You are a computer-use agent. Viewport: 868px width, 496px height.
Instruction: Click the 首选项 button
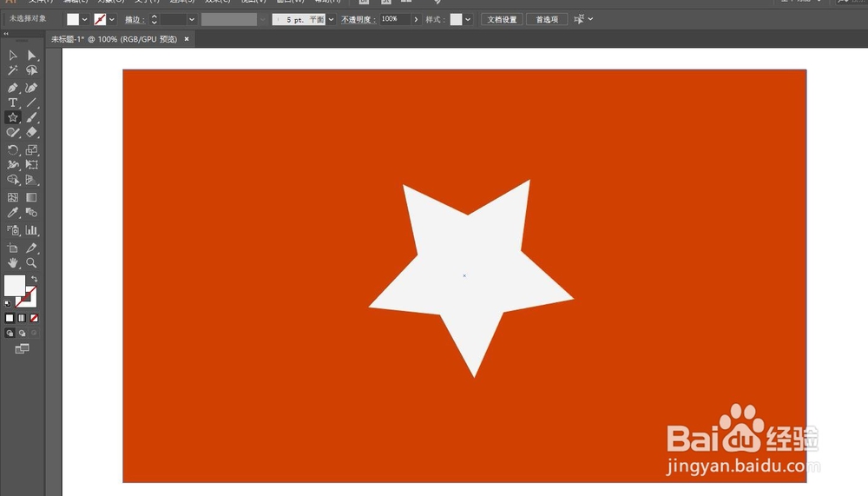[x=547, y=19]
